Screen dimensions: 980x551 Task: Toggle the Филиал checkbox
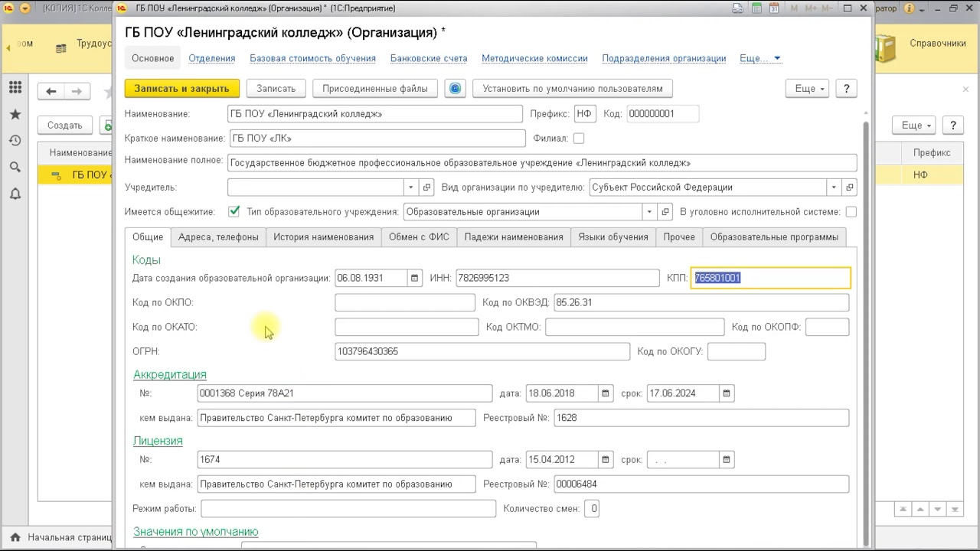(579, 139)
